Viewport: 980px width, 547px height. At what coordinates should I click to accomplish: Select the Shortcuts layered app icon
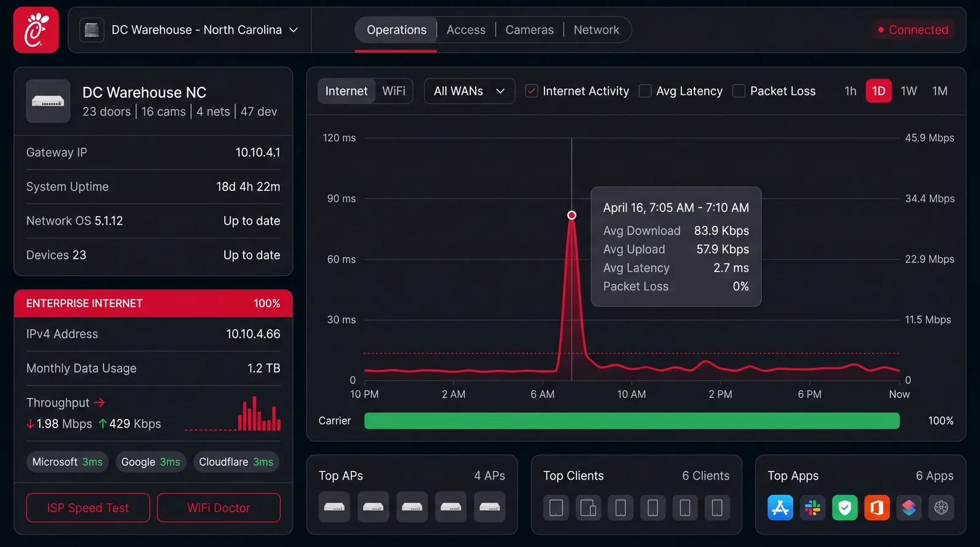click(909, 507)
